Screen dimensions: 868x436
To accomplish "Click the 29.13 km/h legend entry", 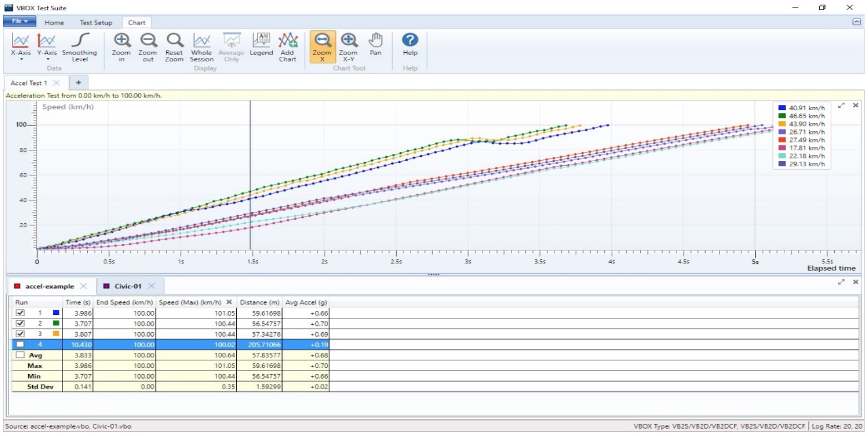I will 801,164.
